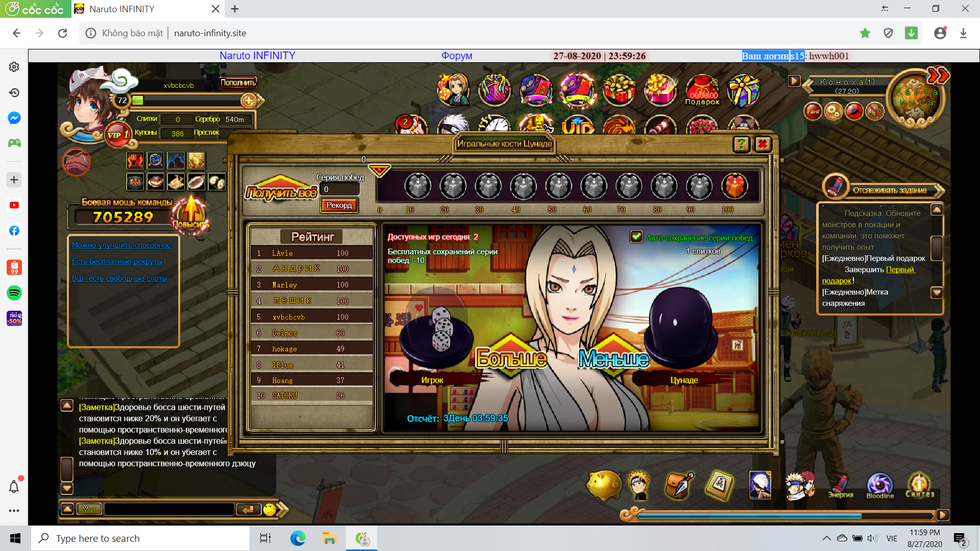Click the pet frog portrait icon
Screen dimensions: 980x551
tap(76, 162)
